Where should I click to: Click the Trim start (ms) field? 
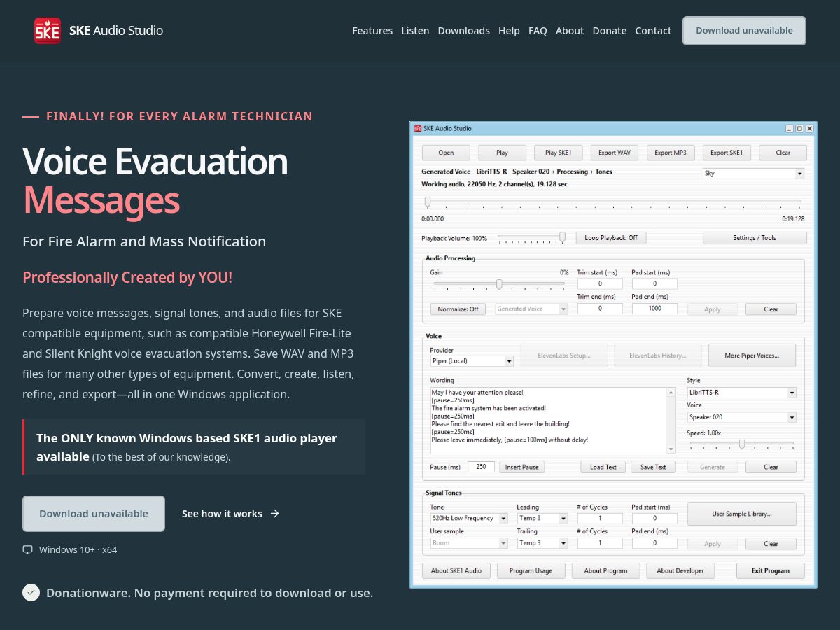click(600, 283)
